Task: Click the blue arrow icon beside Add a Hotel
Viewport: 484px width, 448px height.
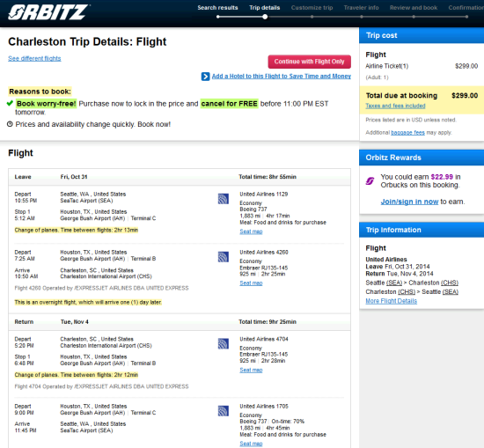Action: (205, 77)
